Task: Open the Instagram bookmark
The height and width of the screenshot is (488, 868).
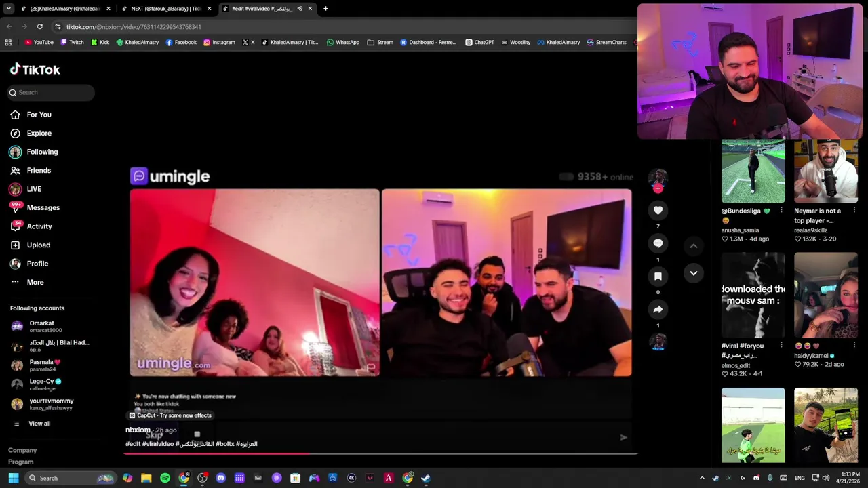Action: (219, 42)
